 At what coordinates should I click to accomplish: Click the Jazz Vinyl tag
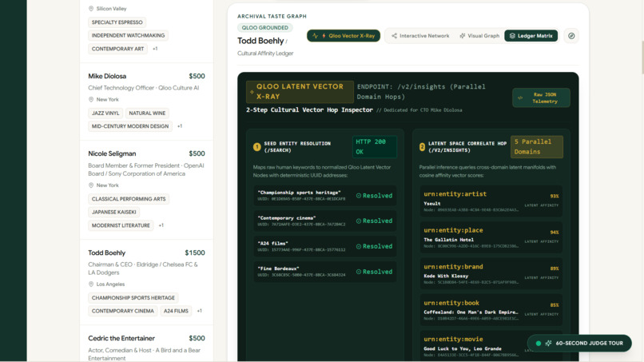click(105, 113)
